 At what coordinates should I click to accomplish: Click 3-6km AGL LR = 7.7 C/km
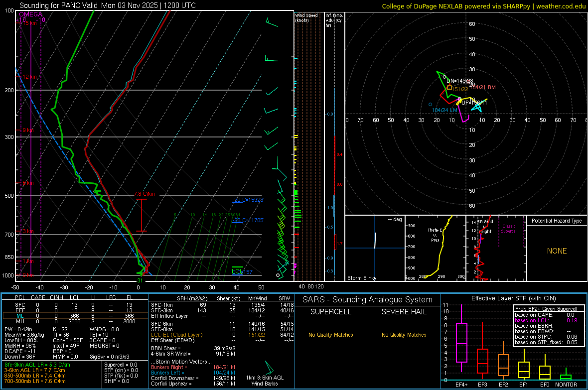coord(34,370)
